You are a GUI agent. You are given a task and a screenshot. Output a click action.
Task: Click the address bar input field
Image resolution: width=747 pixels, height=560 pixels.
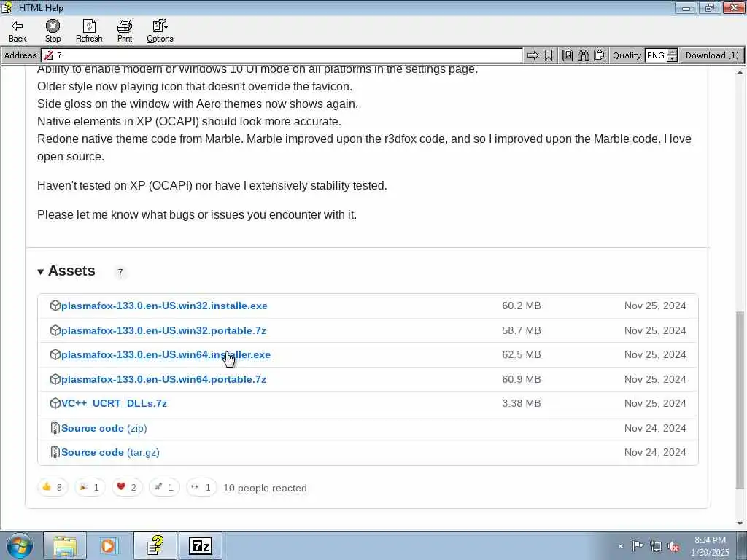coord(282,55)
